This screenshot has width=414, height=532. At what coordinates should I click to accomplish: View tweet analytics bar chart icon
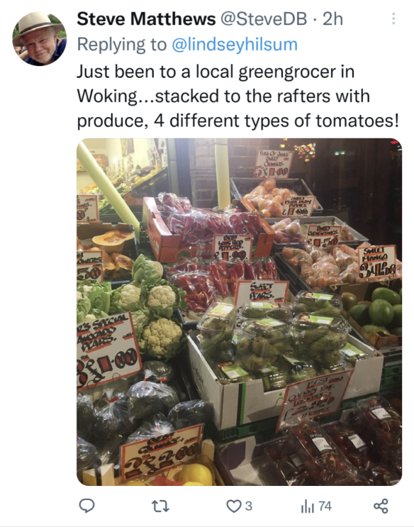click(x=307, y=506)
